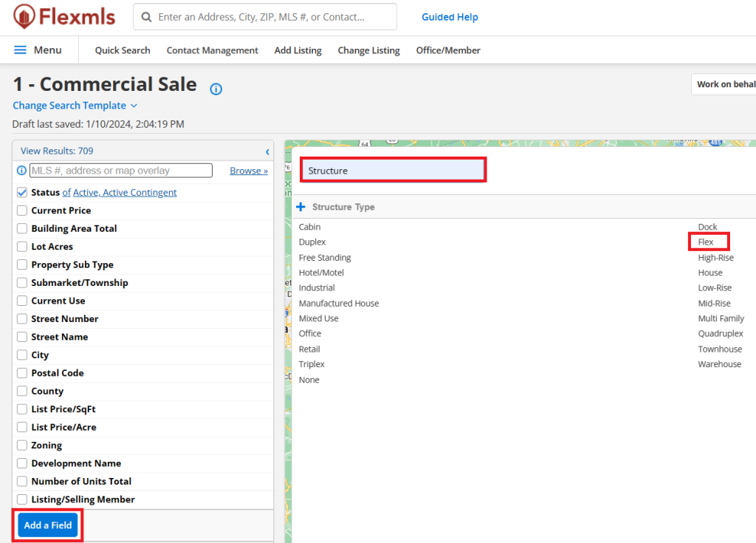Select Add Listing in navigation bar

click(x=298, y=50)
